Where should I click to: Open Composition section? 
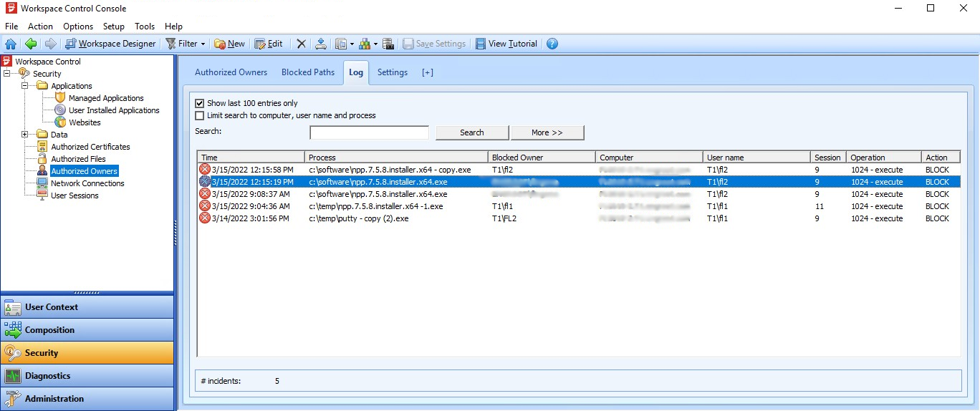point(87,330)
